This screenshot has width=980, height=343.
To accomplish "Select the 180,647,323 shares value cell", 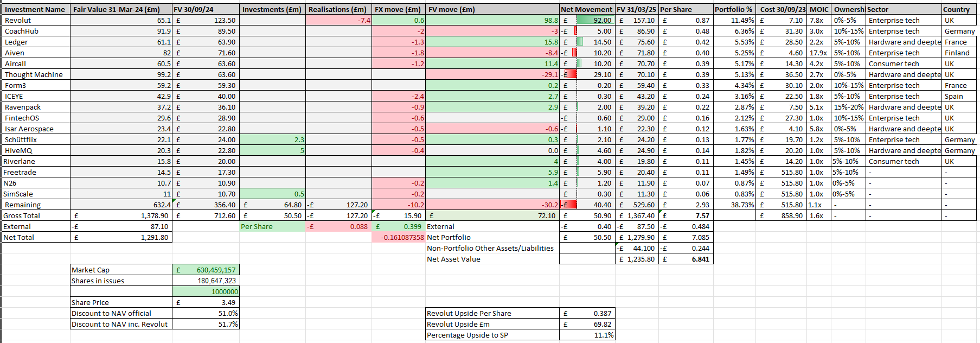I will pos(206,281).
